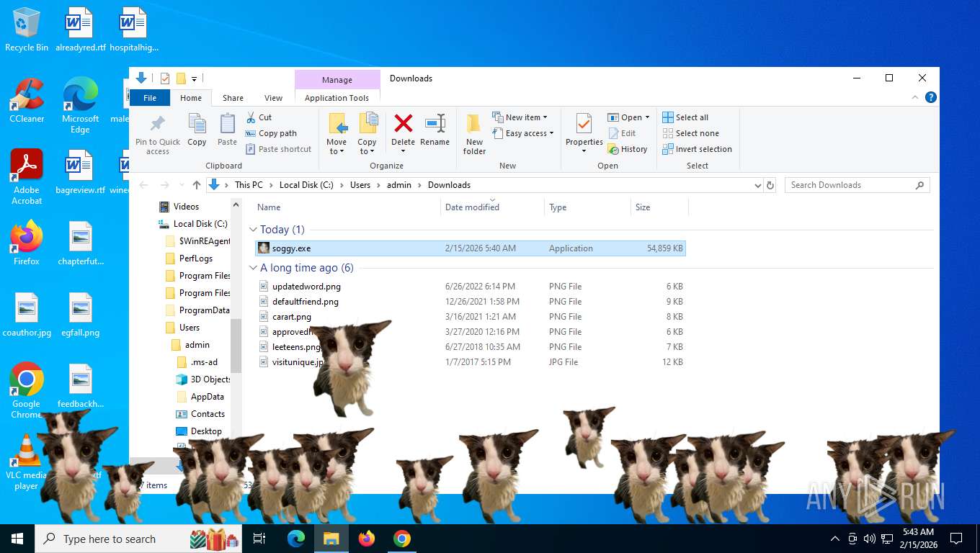Sort by Size column header

click(659, 207)
